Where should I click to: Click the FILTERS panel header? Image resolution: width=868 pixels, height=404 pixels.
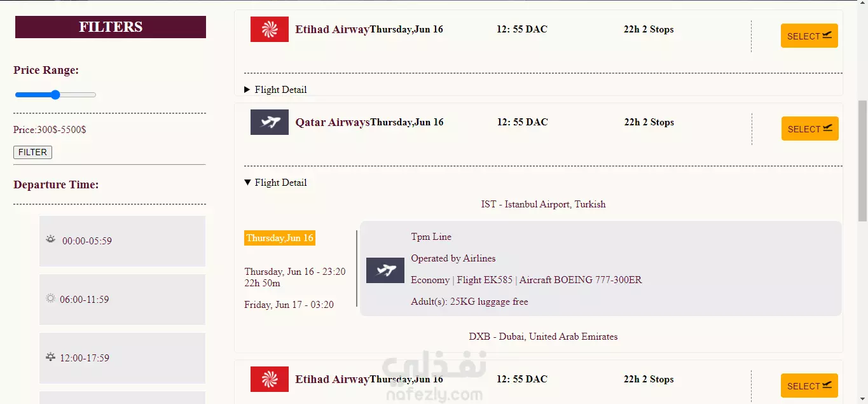[111, 27]
